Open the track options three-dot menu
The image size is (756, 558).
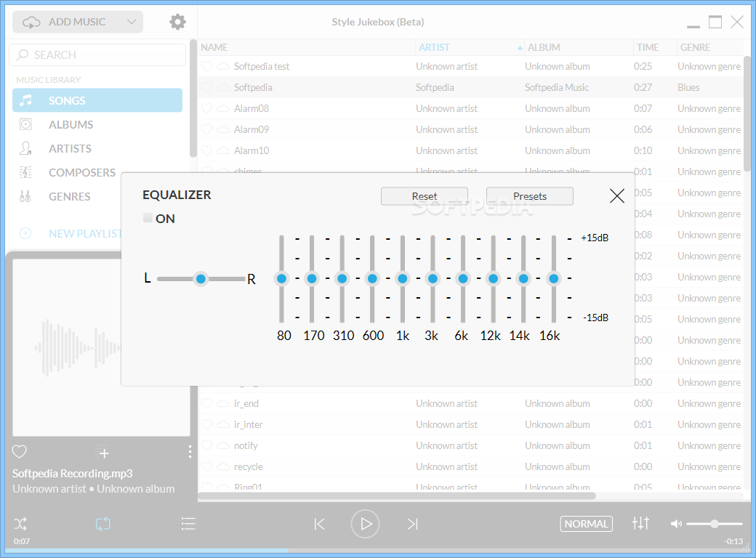[x=190, y=451]
